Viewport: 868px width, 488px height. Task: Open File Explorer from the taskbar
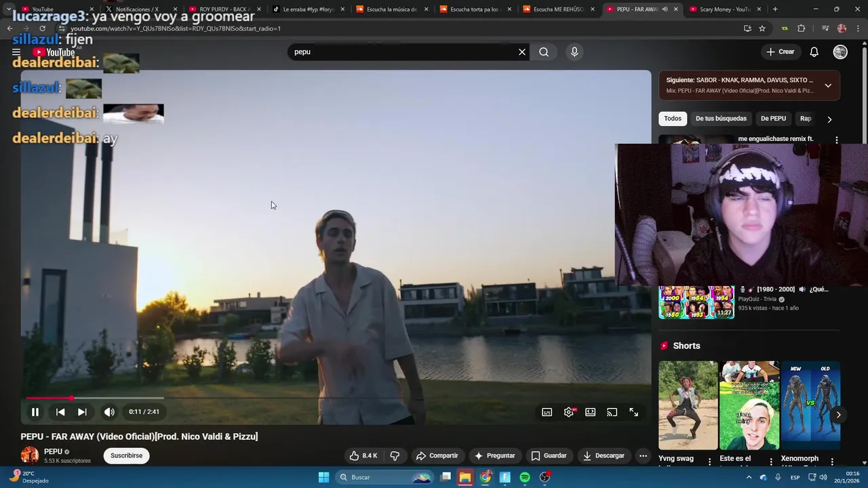(x=465, y=477)
